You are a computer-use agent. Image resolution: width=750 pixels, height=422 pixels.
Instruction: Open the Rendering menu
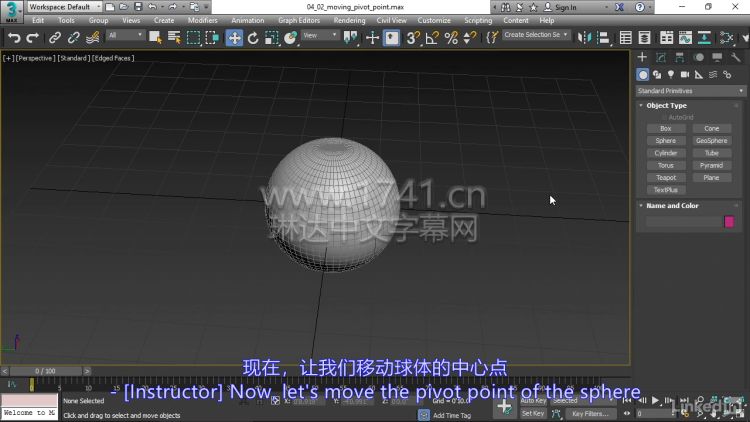click(x=349, y=21)
